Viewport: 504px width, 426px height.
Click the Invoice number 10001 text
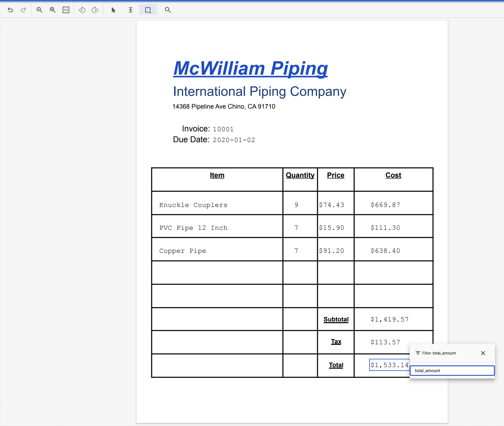coord(223,129)
